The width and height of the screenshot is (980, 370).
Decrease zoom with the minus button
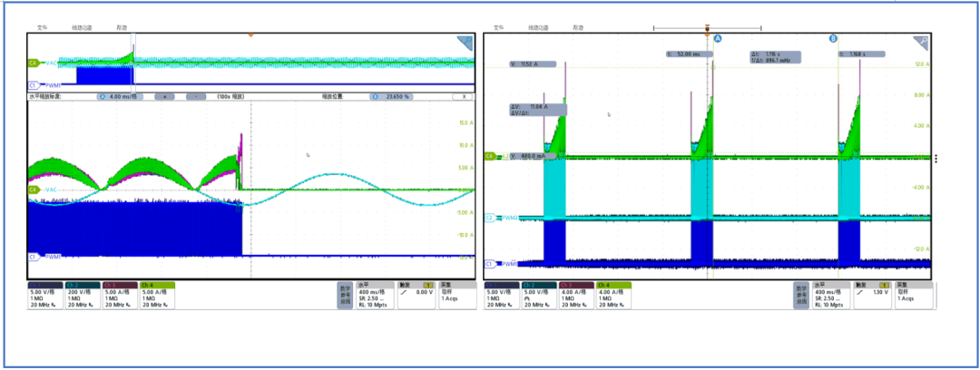196,97
